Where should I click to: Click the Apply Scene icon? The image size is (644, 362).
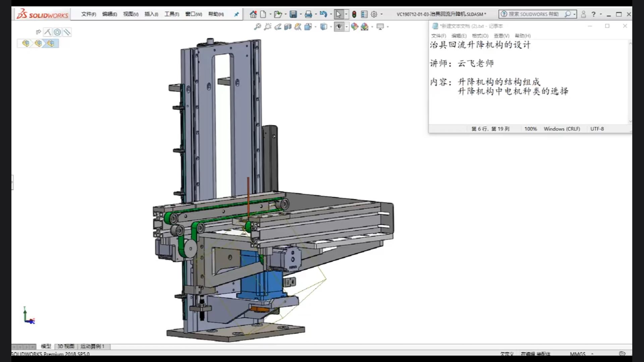pos(365,26)
